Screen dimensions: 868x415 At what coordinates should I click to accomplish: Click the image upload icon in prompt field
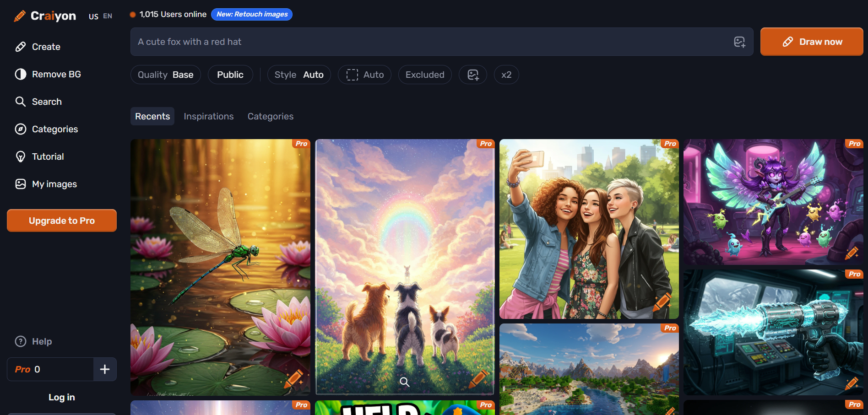coord(739,42)
